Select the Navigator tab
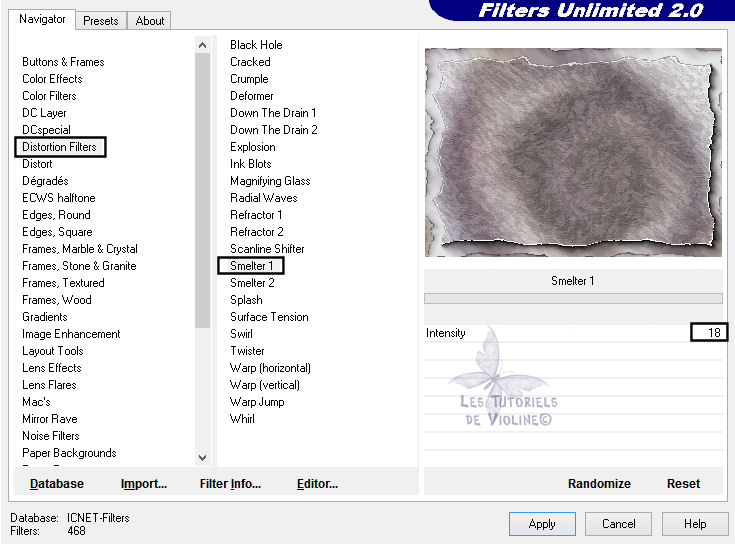This screenshot has width=735, height=544. (42, 19)
